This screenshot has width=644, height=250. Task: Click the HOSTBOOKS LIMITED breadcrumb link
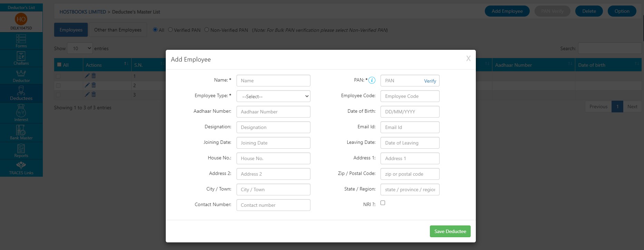click(83, 12)
